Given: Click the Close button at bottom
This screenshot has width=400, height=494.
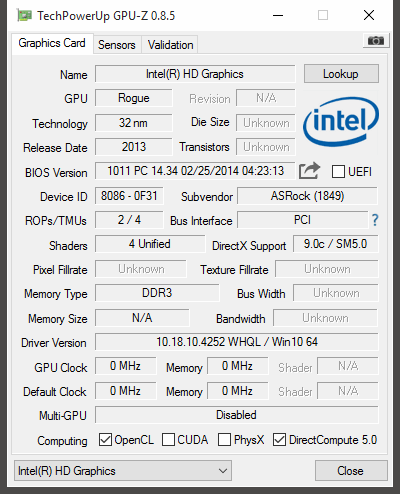Looking at the screenshot, I should point(351,471).
